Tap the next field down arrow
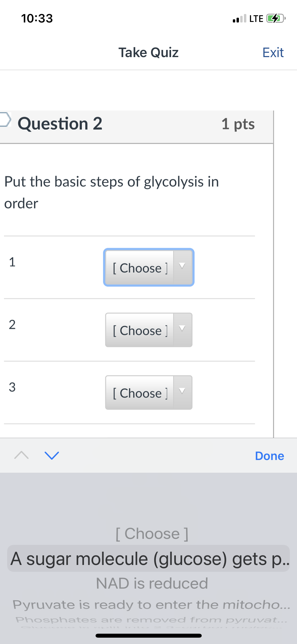The width and height of the screenshot is (297, 644). click(52, 455)
